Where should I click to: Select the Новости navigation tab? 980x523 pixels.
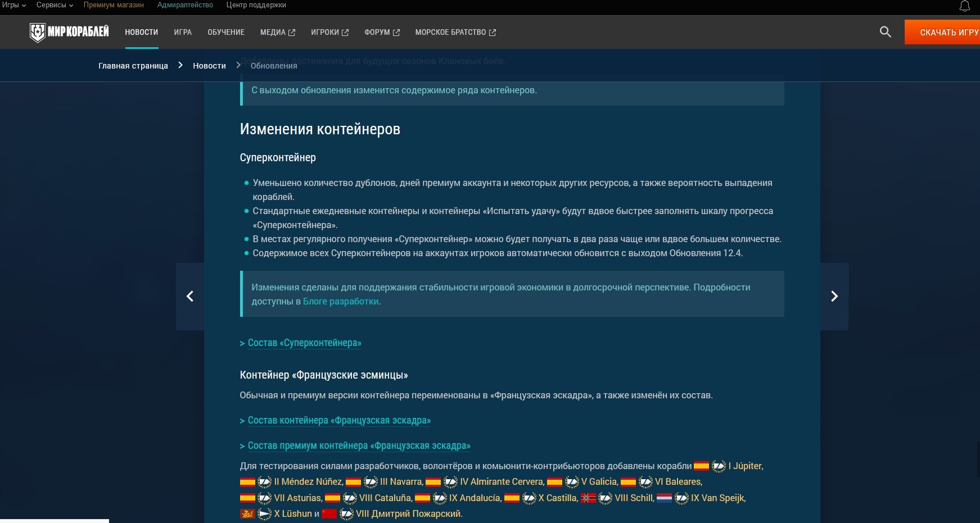coord(142,32)
